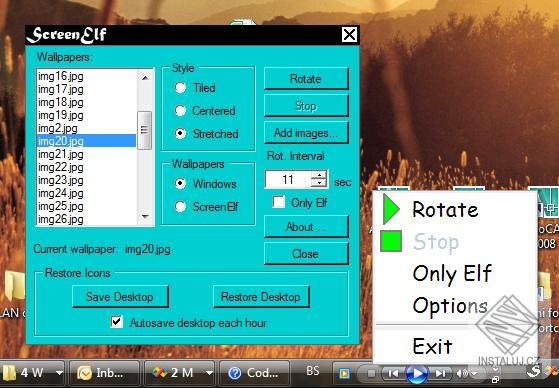Click the green Stop square icon in tray menu

[x=391, y=241]
